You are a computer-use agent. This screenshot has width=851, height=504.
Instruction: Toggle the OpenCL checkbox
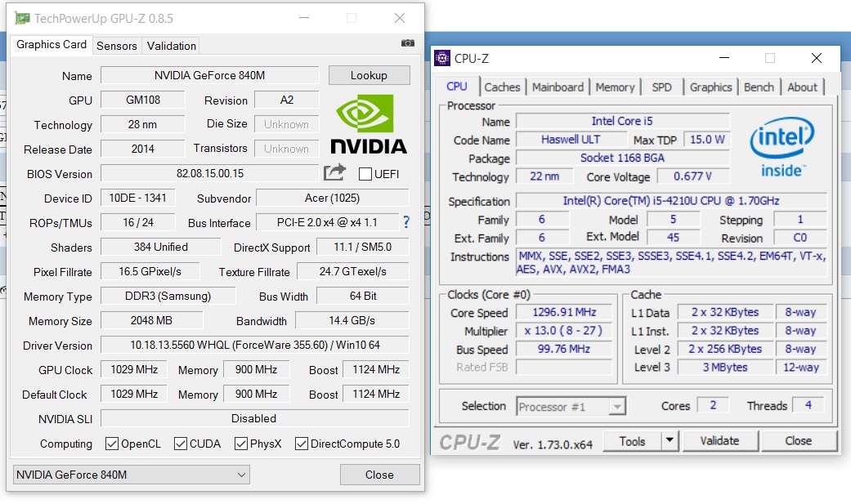(x=112, y=444)
